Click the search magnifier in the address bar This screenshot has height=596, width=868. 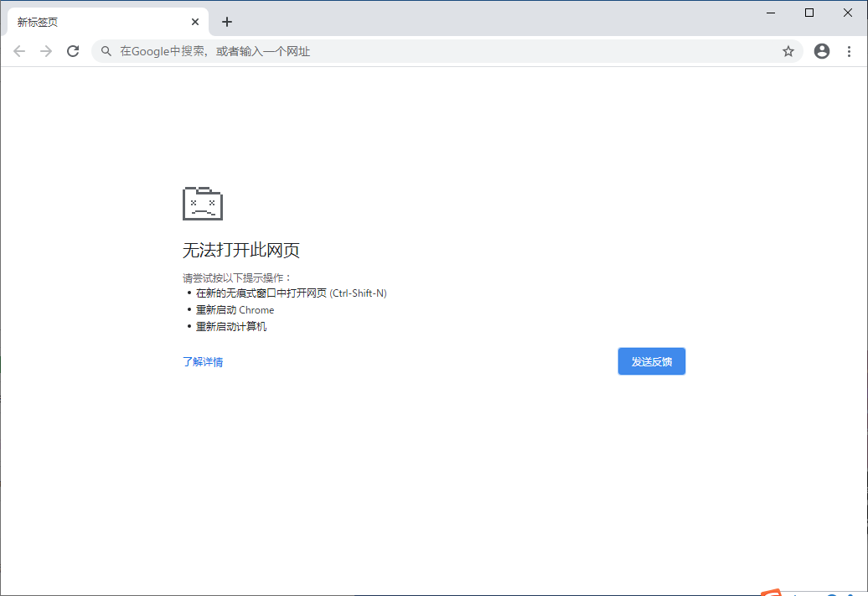[106, 51]
